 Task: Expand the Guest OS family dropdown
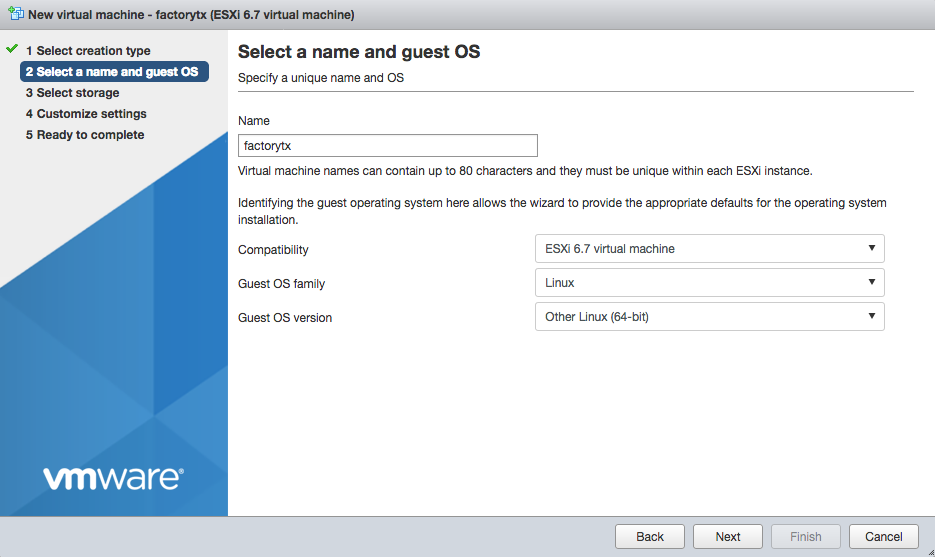pyautogui.click(x=709, y=283)
